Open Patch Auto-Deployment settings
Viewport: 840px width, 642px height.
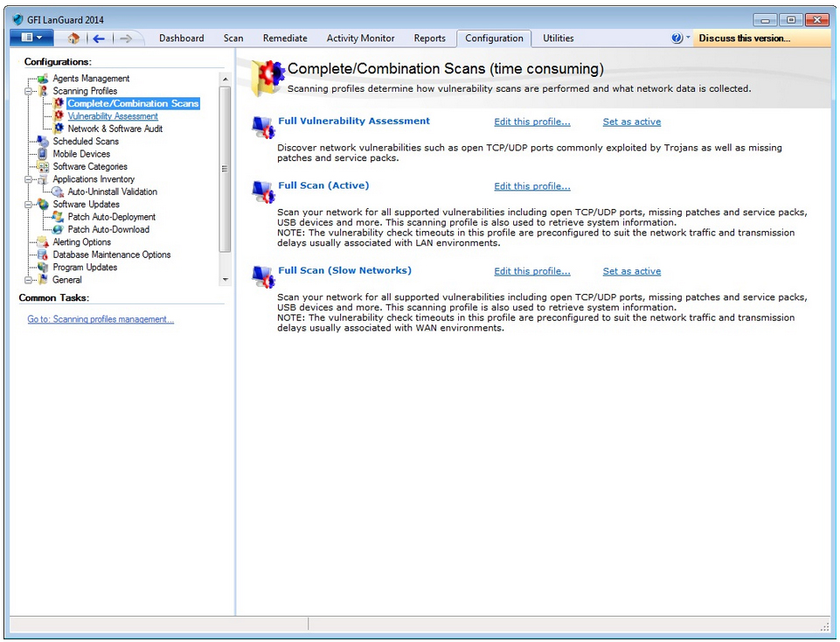(x=111, y=217)
